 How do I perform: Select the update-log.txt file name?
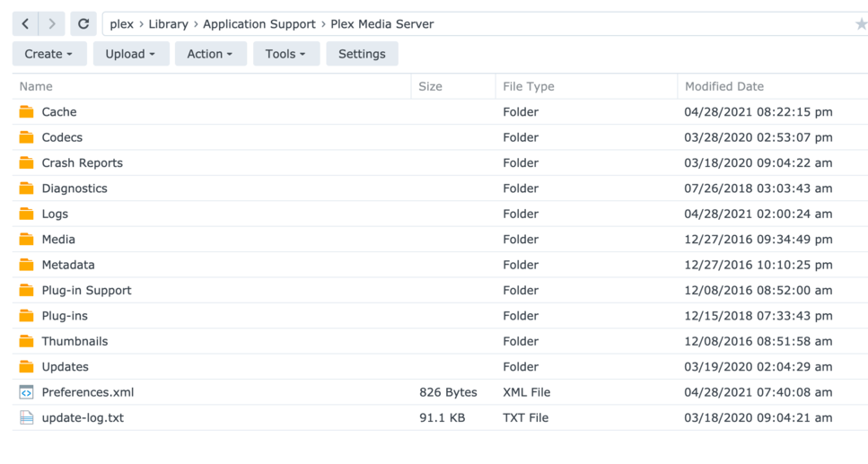point(83,417)
